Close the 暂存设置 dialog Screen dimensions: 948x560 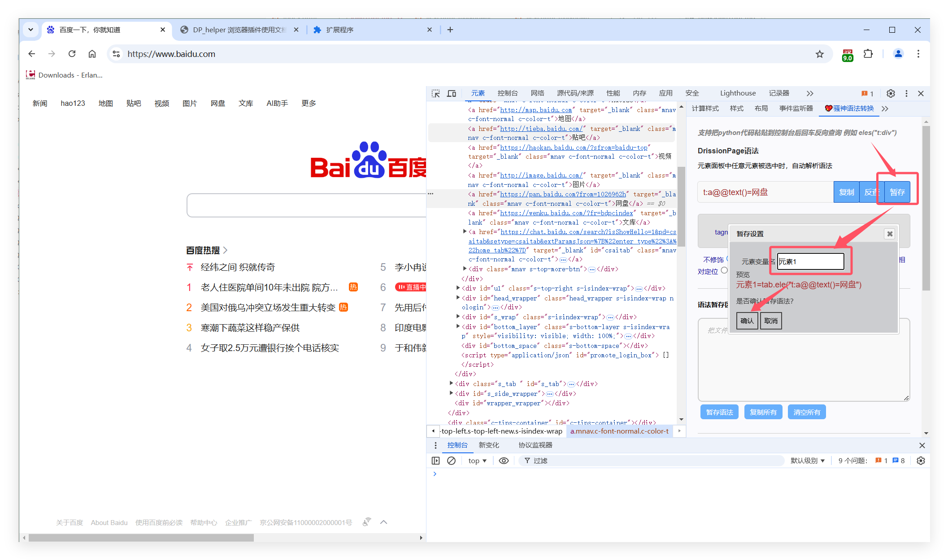pyautogui.click(x=890, y=234)
